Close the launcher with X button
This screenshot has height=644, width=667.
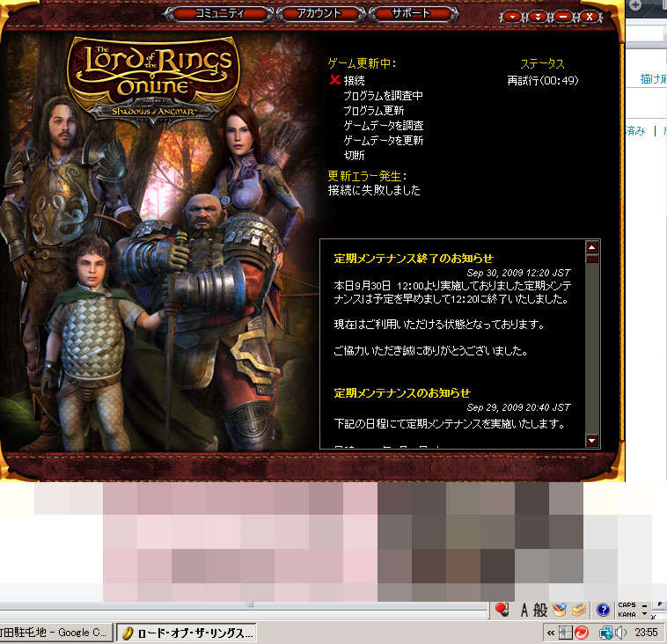point(590,17)
